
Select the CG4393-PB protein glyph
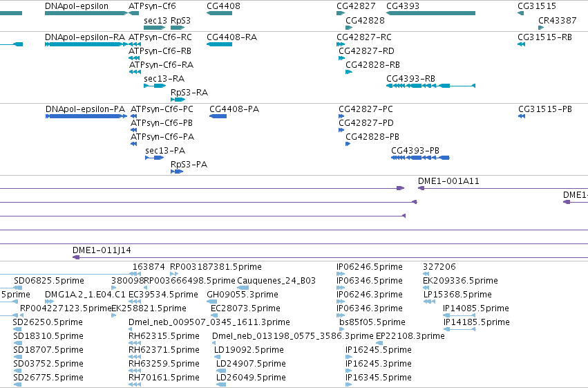click(x=420, y=158)
